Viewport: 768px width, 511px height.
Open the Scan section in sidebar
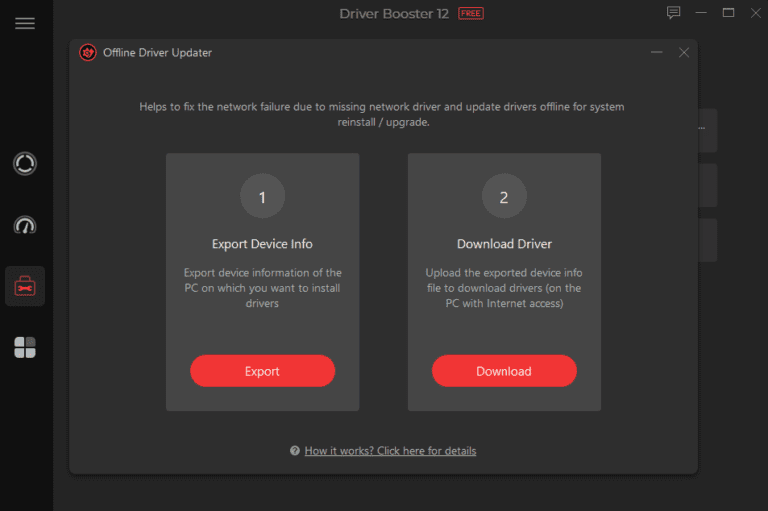point(25,164)
